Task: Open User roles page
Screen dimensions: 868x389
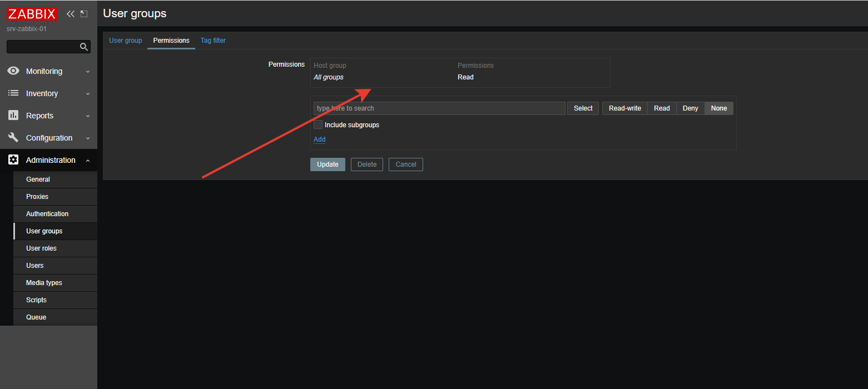Action: (55, 248)
